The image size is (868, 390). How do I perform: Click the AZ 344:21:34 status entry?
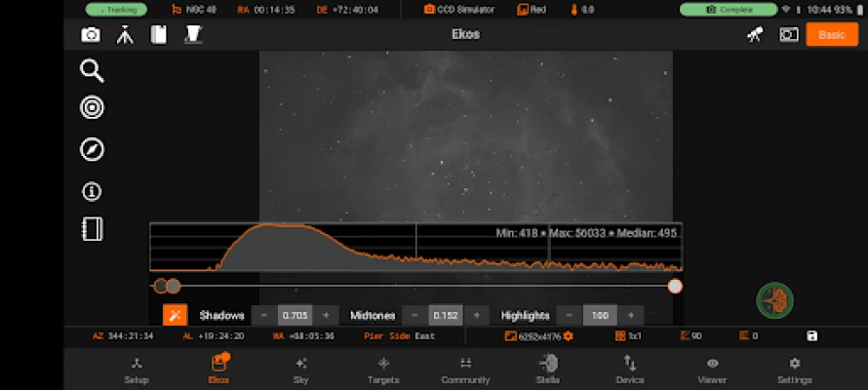tap(123, 335)
